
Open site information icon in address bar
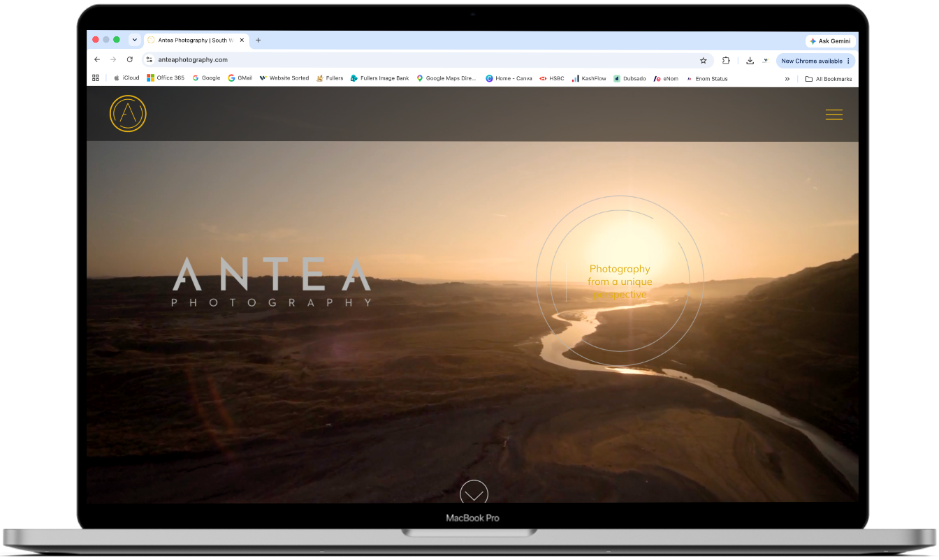pos(149,60)
